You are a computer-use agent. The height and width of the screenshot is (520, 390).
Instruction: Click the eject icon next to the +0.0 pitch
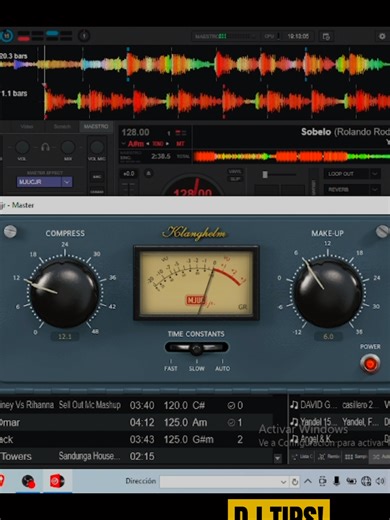(149, 173)
